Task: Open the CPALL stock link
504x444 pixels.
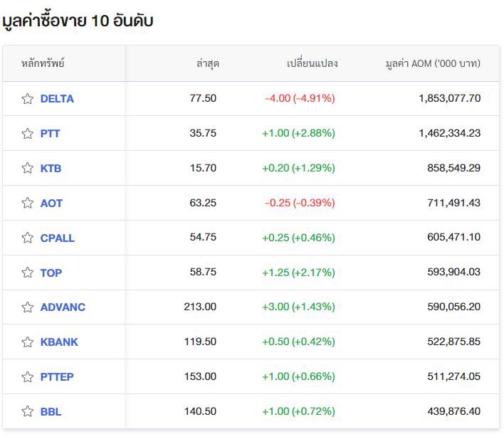Action: [58, 238]
